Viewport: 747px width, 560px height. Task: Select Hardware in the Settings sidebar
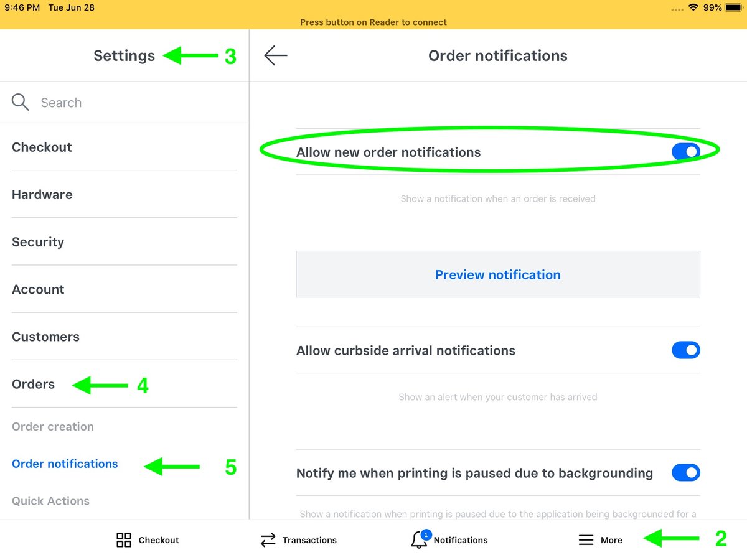(42, 194)
